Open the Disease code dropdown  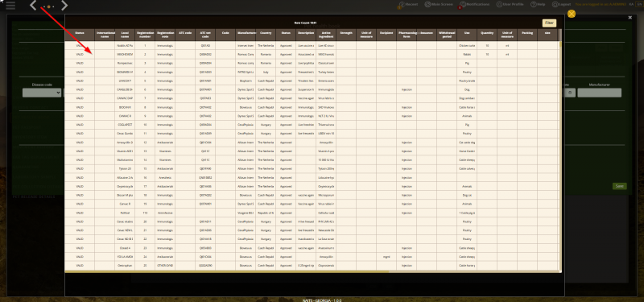coord(42,93)
